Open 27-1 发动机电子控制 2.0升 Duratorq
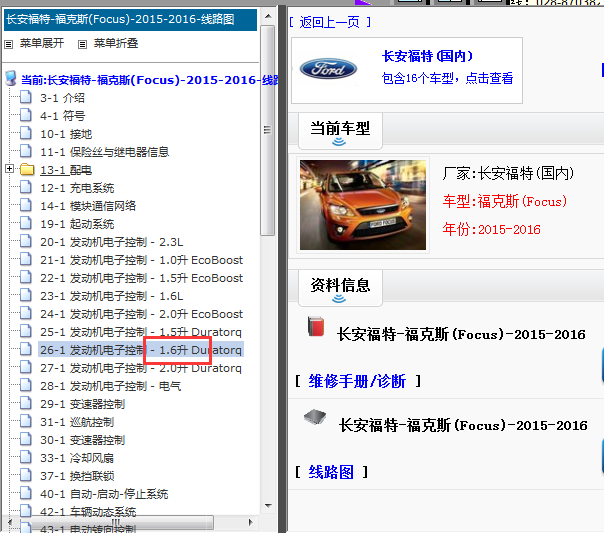Image resolution: width=604 pixels, height=533 pixels. (141, 368)
